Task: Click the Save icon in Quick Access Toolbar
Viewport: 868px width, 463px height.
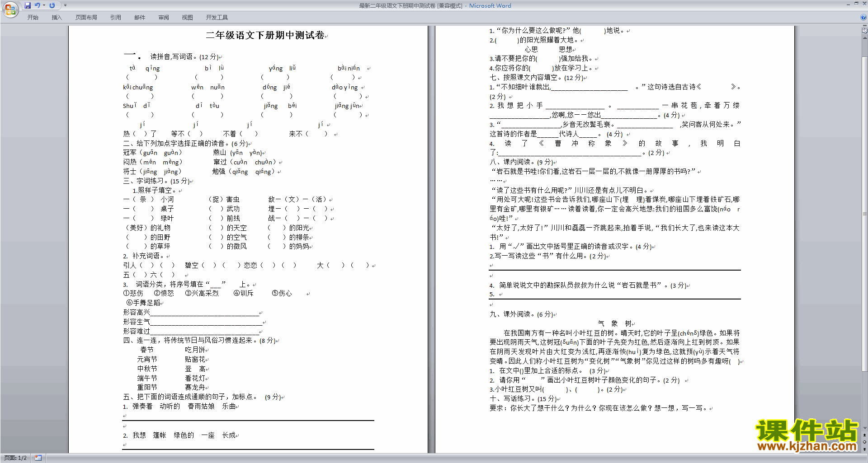Action: coord(28,5)
